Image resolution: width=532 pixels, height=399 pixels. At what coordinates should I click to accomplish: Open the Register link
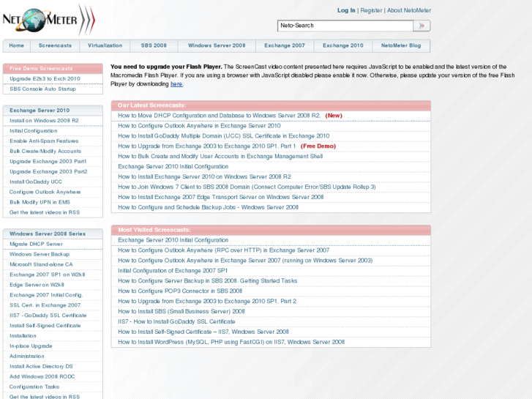pos(371,10)
